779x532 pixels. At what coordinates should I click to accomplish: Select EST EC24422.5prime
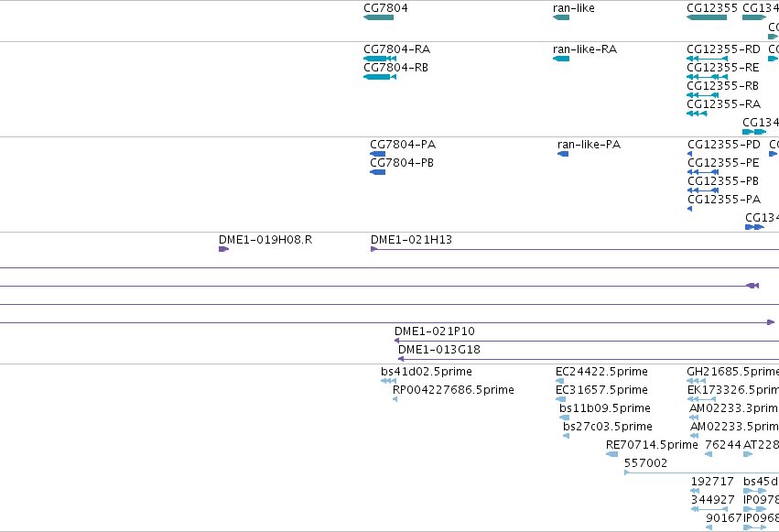pos(560,381)
